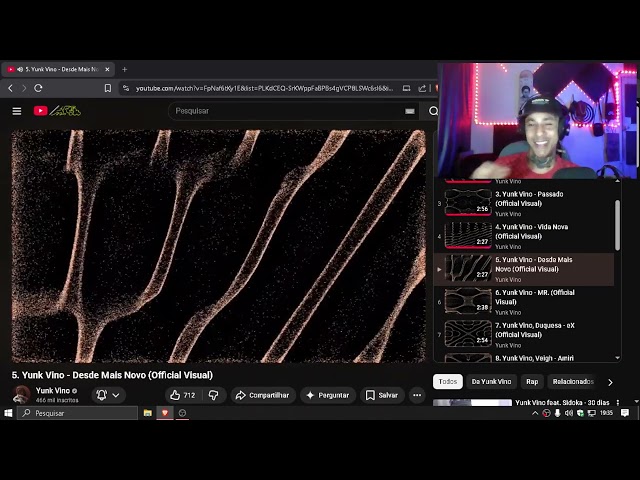Image resolution: width=640 pixels, height=480 pixels.
Task: Bookmark this page in address bar
Action: pos(108,88)
